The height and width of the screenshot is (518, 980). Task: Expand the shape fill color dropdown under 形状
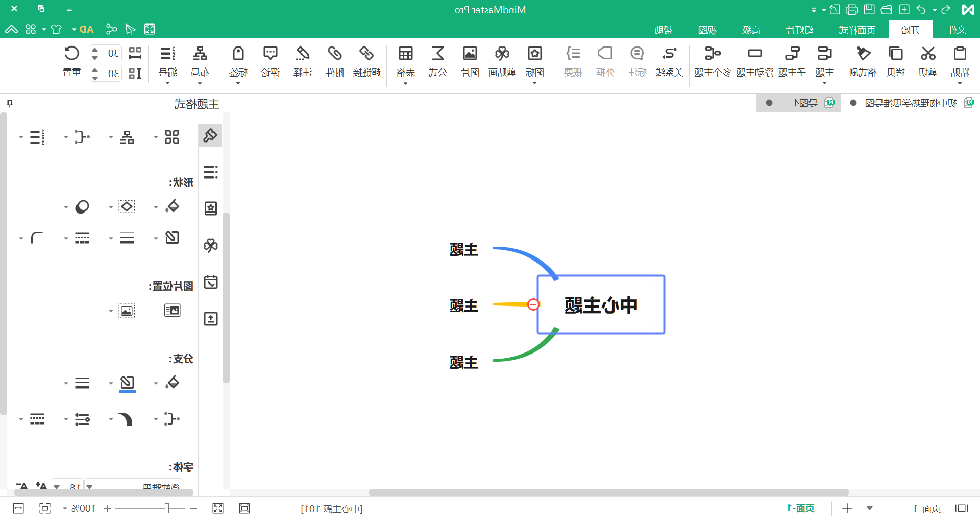156,207
